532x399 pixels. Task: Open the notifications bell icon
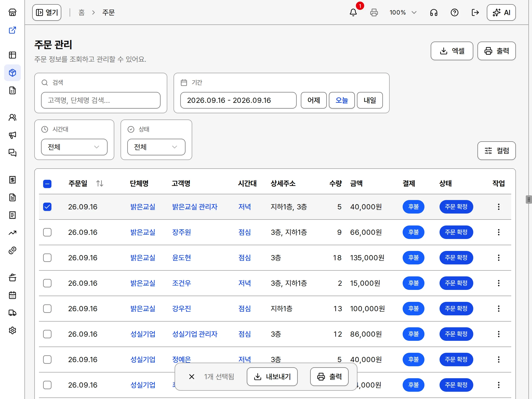(x=353, y=12)
